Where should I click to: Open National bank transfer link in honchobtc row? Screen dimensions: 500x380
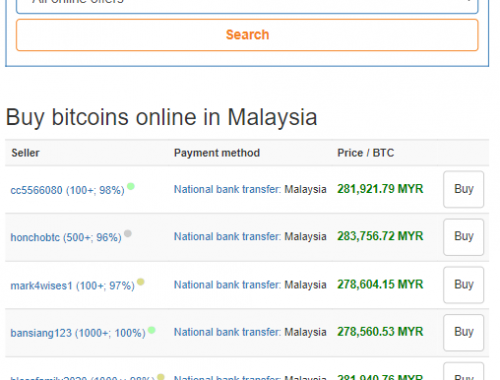click(227, 236)
